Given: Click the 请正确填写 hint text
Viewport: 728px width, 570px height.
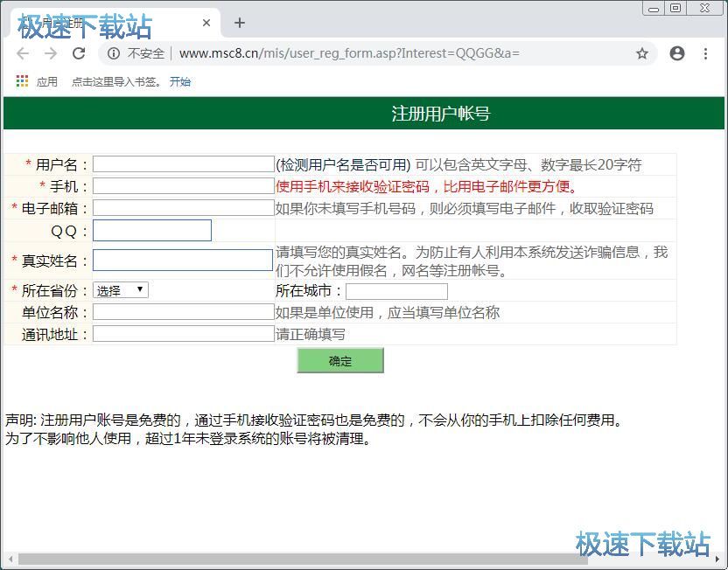Looking at the screenshot, I should tap(310, 334).
